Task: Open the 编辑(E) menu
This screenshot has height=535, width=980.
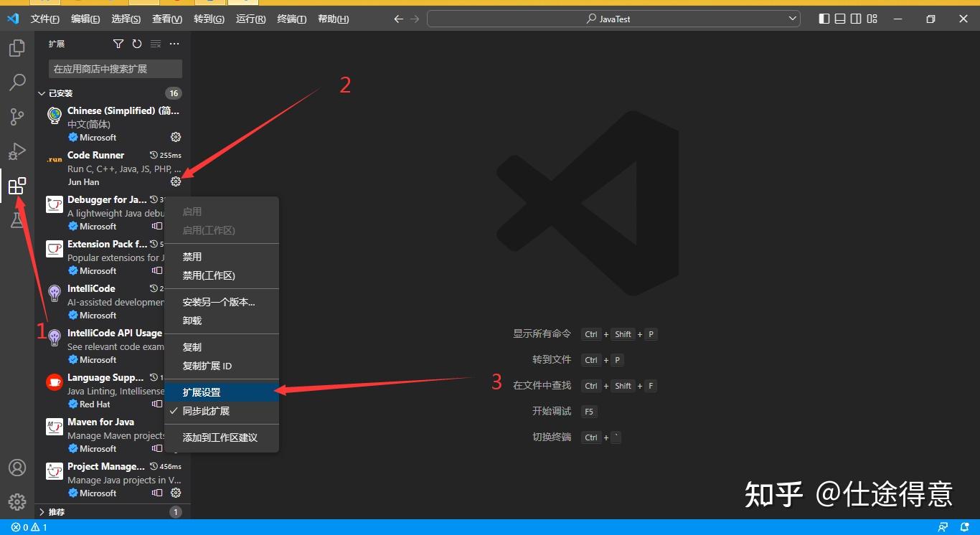Action: click(x=86, y=19)
